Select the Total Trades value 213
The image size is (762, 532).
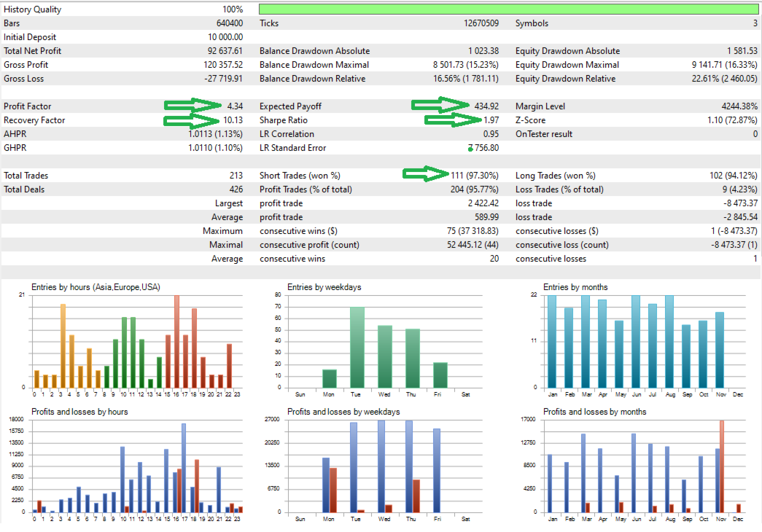coord(236,176)
